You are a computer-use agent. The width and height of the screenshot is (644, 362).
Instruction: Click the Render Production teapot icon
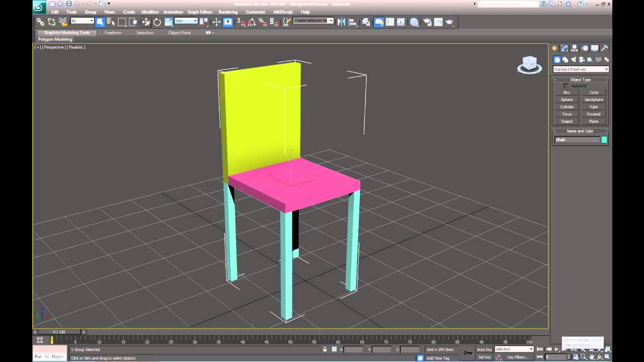[450, 22]
